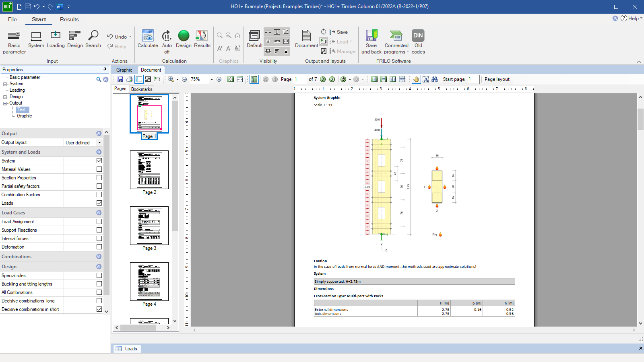The width and height of the screenshot is (644, 362).
Task: Save the document with the floppy disk icon
Action: [120, 79]
